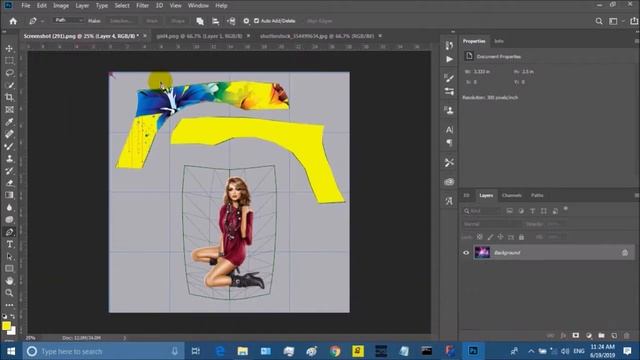Viewport: 640px width, 360px height.
Task: Toggle the shape layer filter
Action: point(544,211)
